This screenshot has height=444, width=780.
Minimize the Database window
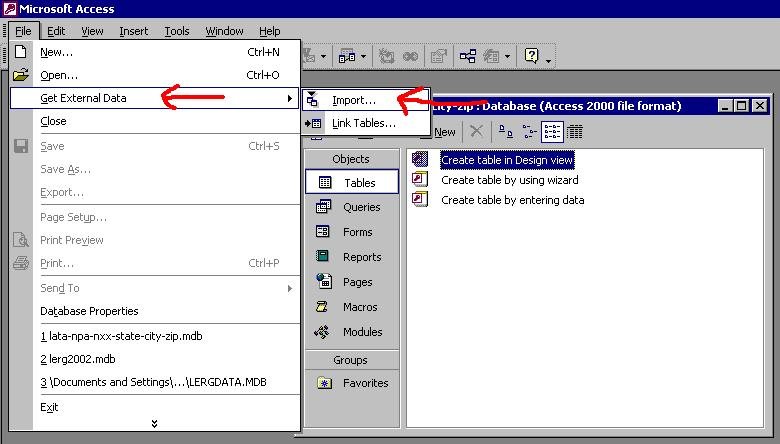point(725,105)
